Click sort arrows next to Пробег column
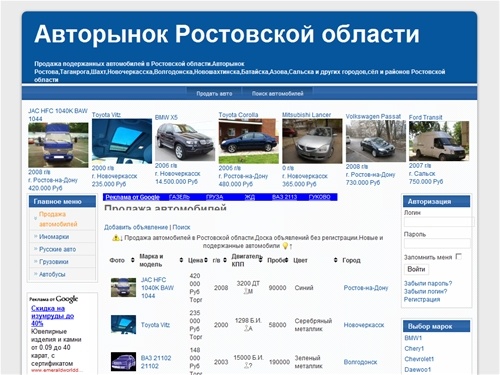This screenshot has height=375, width=500. (286, 260)
